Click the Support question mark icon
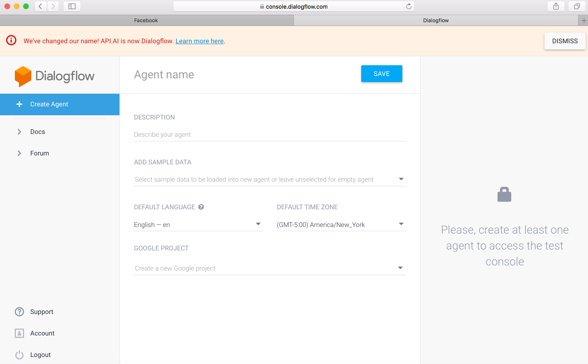This screenshot has width=588, height=364. click(19, 312)
